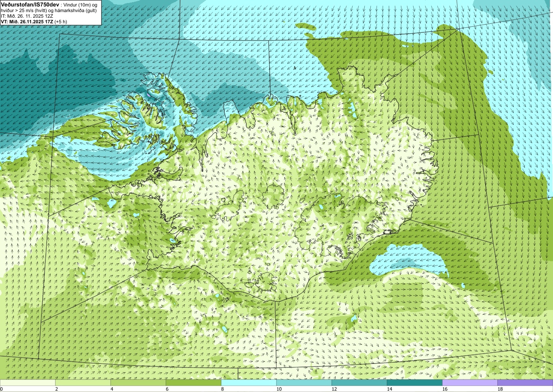Click the legend scale value '8'
The height and width of the screenshot is (392, 553).
pos(222,389)
